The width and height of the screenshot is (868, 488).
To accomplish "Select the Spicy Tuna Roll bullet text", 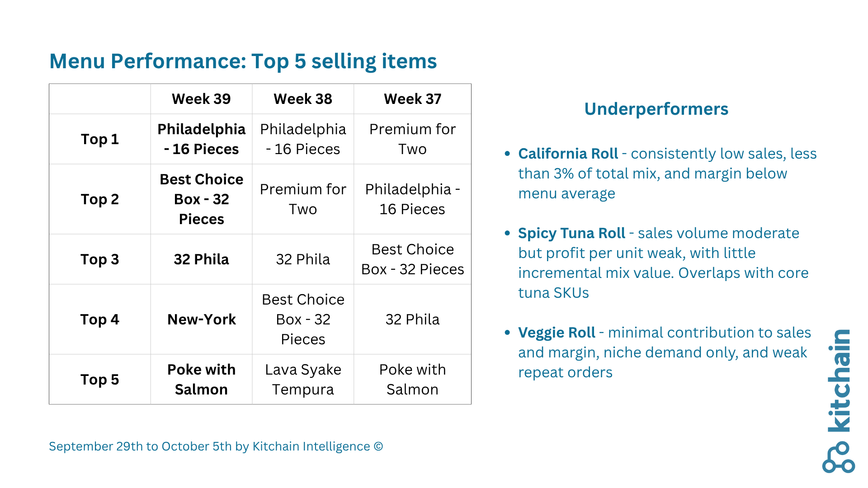I will (662, 263).
